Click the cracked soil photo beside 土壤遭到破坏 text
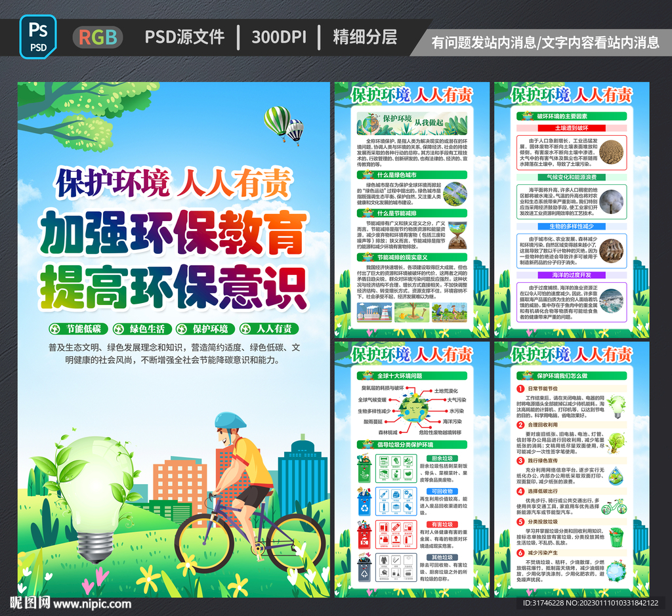This screenshot has height=616, width=672. coord(611,152)
